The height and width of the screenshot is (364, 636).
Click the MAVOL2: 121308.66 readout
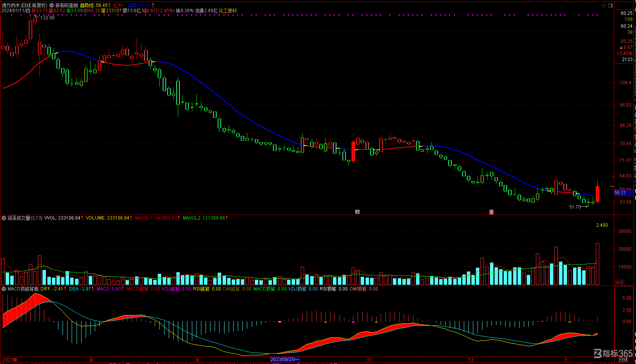(x=204, y=218)
